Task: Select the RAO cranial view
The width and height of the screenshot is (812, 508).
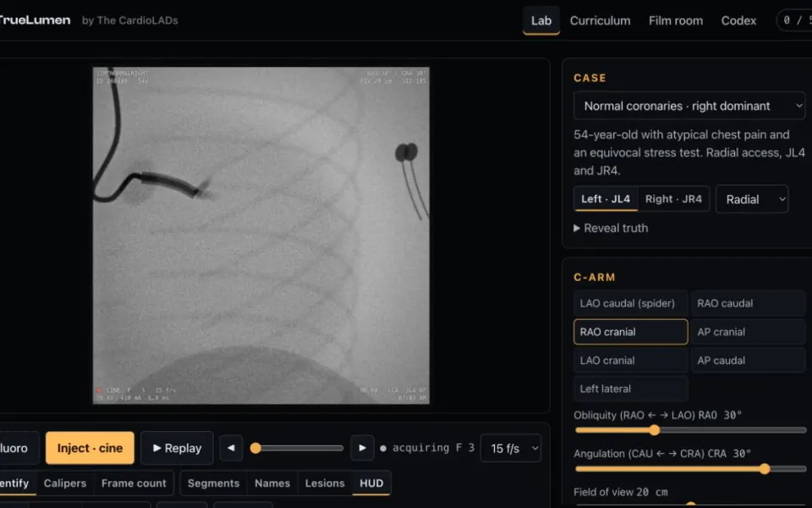Action: (630, 332)
